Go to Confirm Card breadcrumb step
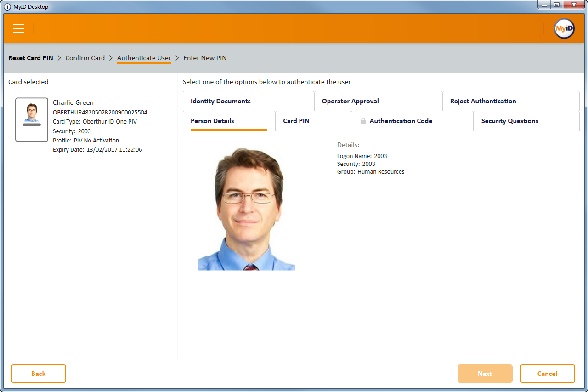This screenshot has height=392, width=588. pos(85,58)
